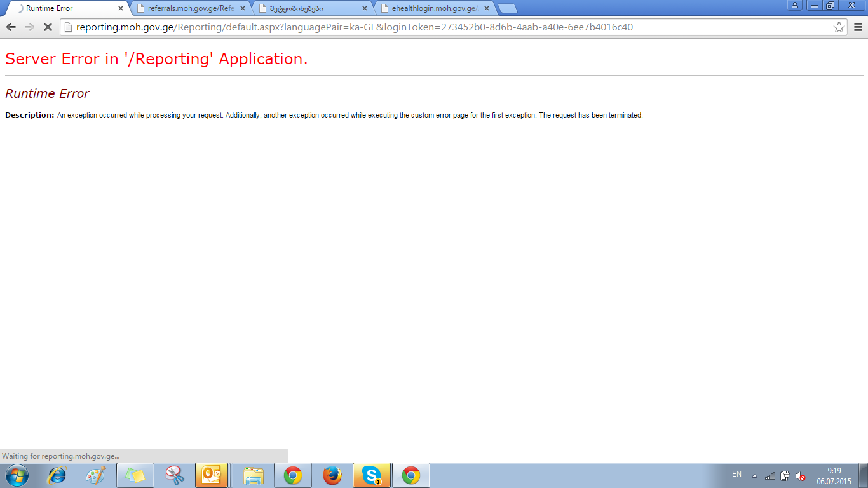Bookmark this page with the star icon

pyautogui.click(x=839, y=27)
